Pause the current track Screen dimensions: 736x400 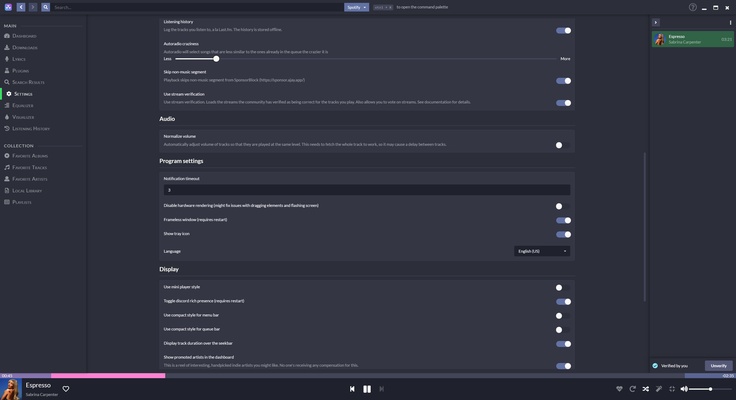(x=367, y=389)
